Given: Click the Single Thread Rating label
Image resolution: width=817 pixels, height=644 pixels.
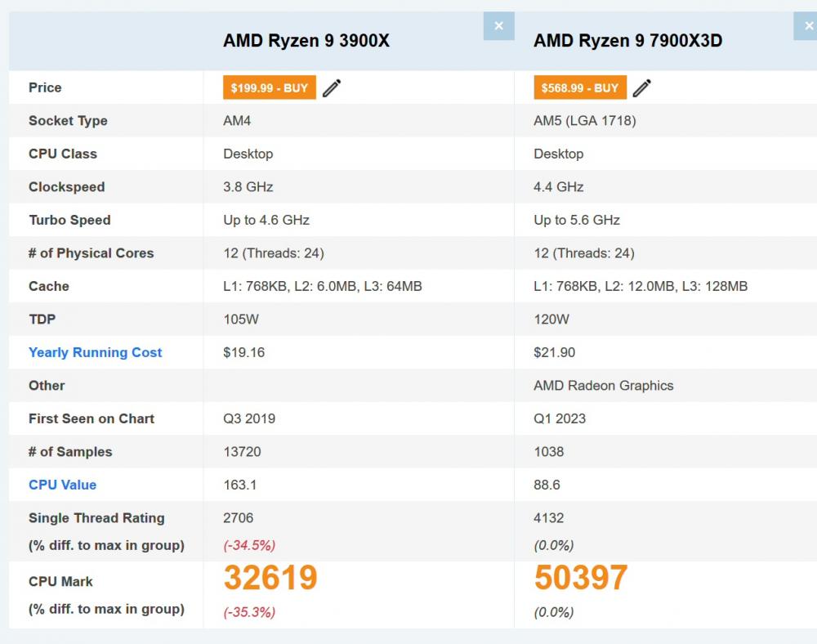Looking at the screenshot, I should (x=96, y=518).
